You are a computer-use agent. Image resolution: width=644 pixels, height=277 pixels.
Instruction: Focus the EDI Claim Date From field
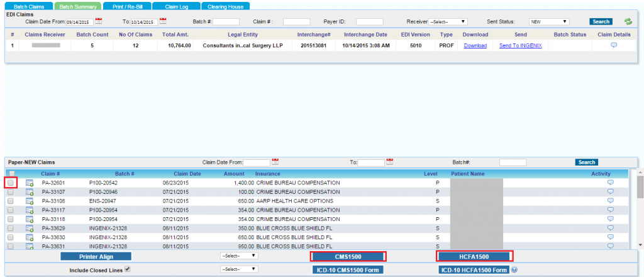pyautogui.click(x=80, y=22)
